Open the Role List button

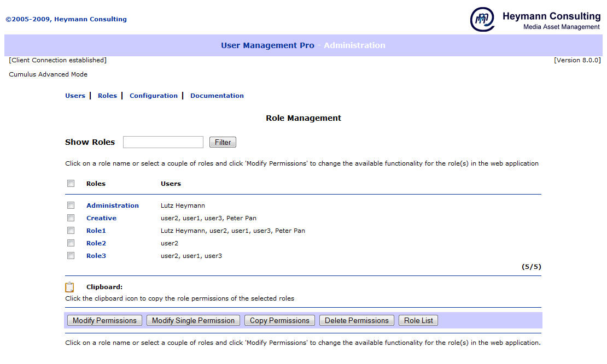(418, 320)
